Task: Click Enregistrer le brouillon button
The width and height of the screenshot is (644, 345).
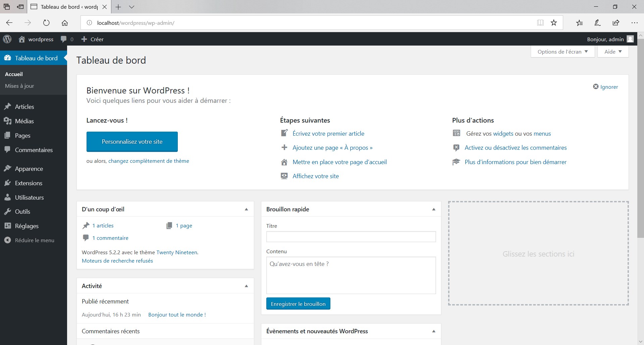Action: pyautogui.click(x=298, y=304)
